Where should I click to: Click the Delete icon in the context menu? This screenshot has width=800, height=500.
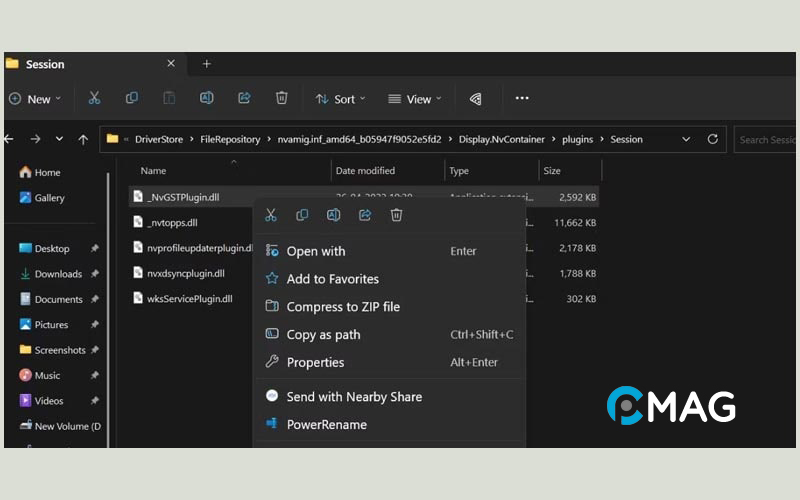pyautogui.click(x=396, y=215)
